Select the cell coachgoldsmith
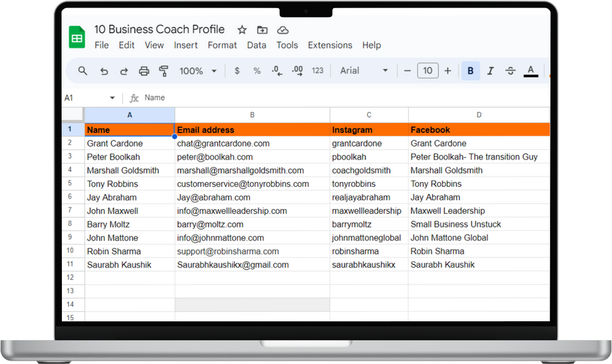The width and height of the screenshot is (612, 364). click(369, 170)
